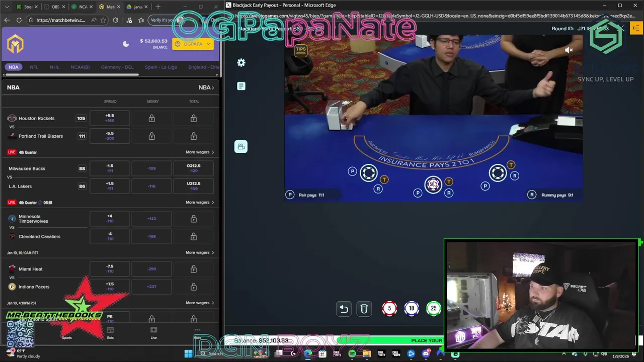Open the Bets bottom nav
This screenshot has height=362, width=644.
pos(110,333)
